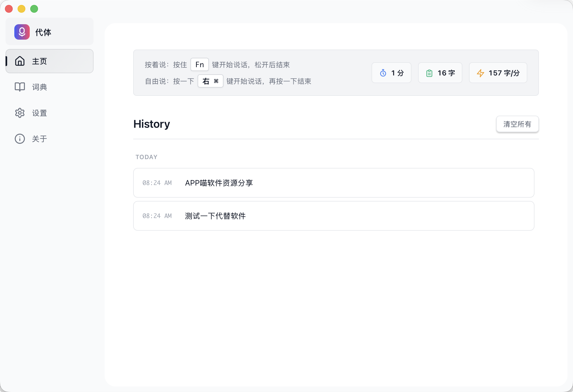573x392 pixels.
Task: Click the green clipboard icon showing 16字
Action: coord(429,73)
